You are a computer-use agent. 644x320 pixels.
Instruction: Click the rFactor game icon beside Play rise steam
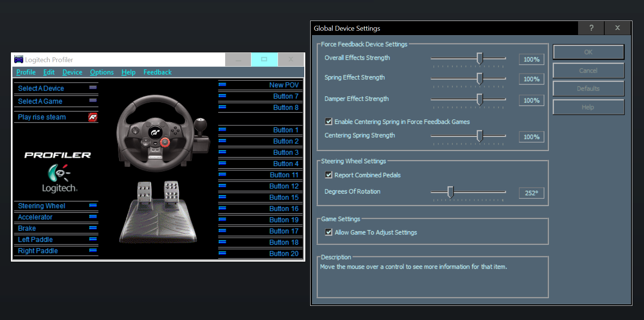(x=93, y=117)
